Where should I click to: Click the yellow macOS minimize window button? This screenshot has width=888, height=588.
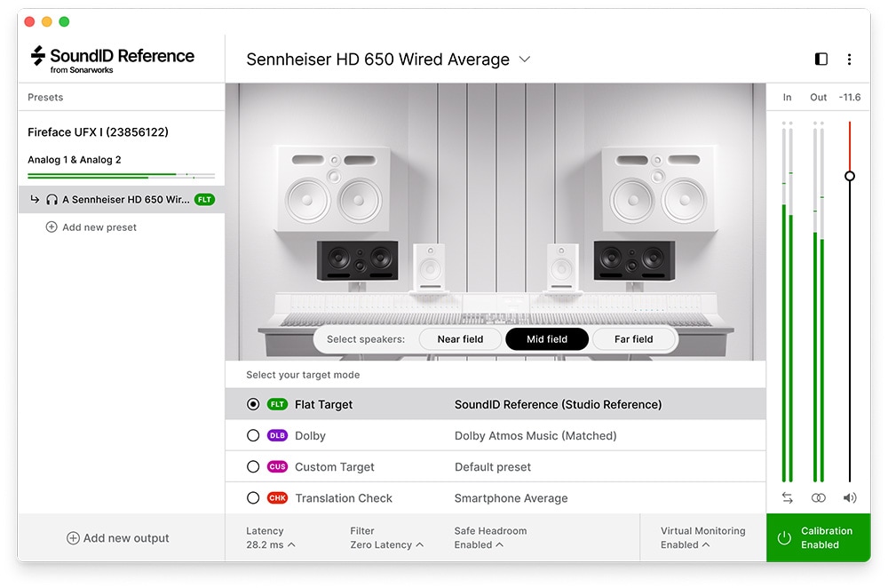[47, 21]
